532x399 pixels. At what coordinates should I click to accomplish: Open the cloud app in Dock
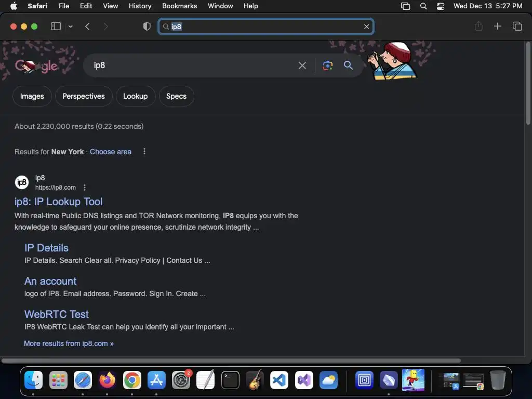(x=328, y=380)
